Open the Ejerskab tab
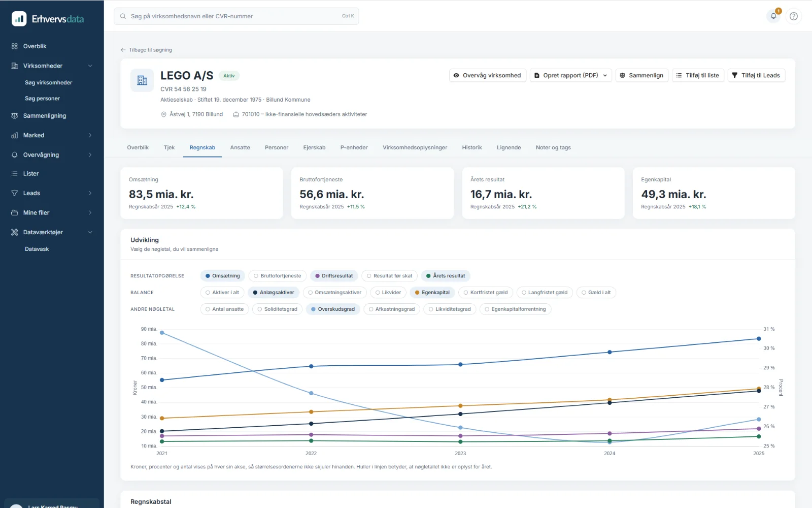Screen dimensions: 812x508 click(x=314, y=148)
